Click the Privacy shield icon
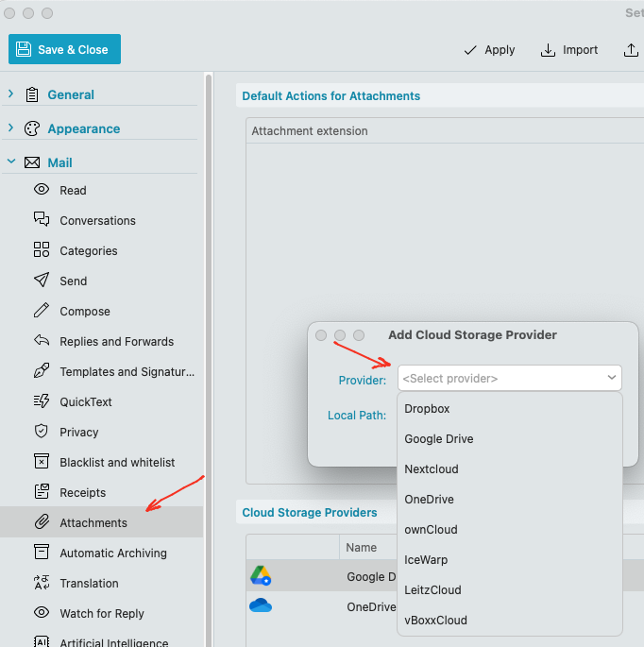This screenshot has height=647, width=644. click(x=42, y=432)
